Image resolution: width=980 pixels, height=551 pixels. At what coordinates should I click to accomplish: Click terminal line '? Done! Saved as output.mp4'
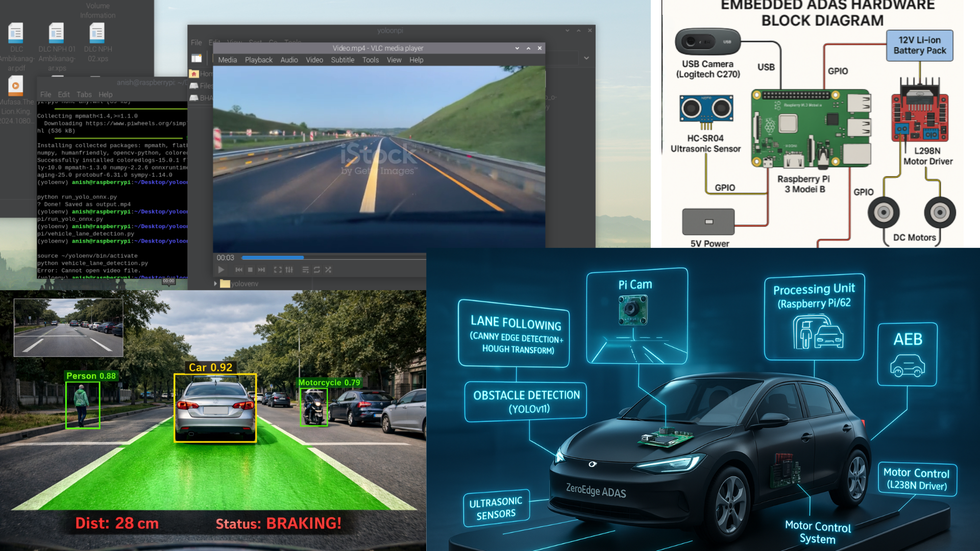[x=84, y=204]
